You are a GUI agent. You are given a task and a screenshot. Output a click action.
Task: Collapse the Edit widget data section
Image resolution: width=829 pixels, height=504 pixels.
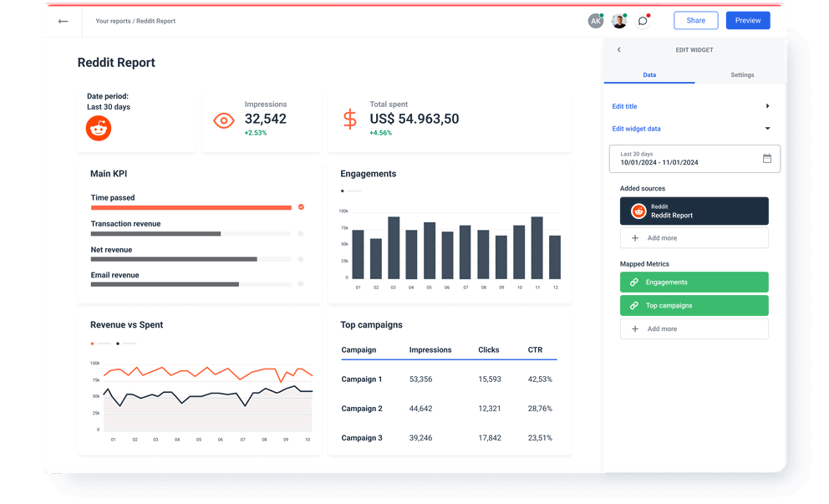coord(767,129)
